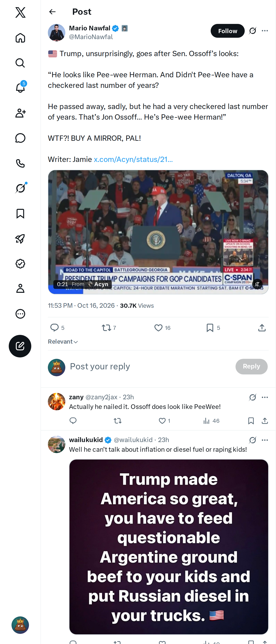Open more options menu on Mario Nawfal's post
The image size is (276, 644).
tap(265, 31)
